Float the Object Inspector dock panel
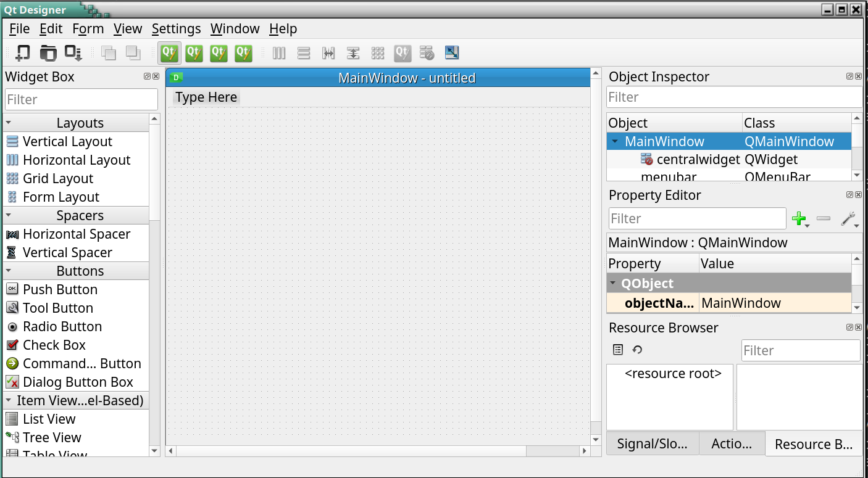This screenshot has width=868, height=478. click(x=850, y=76)
